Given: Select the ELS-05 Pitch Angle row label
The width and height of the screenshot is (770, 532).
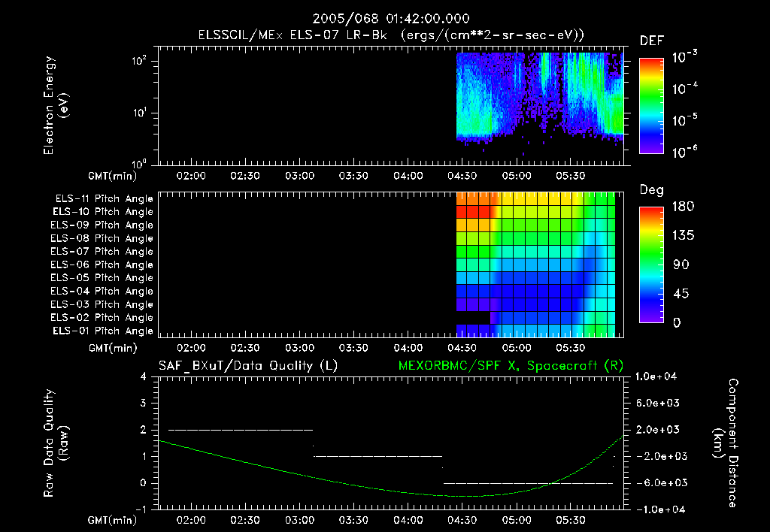Looking at the screenshot, I should (x=102, y=278).
